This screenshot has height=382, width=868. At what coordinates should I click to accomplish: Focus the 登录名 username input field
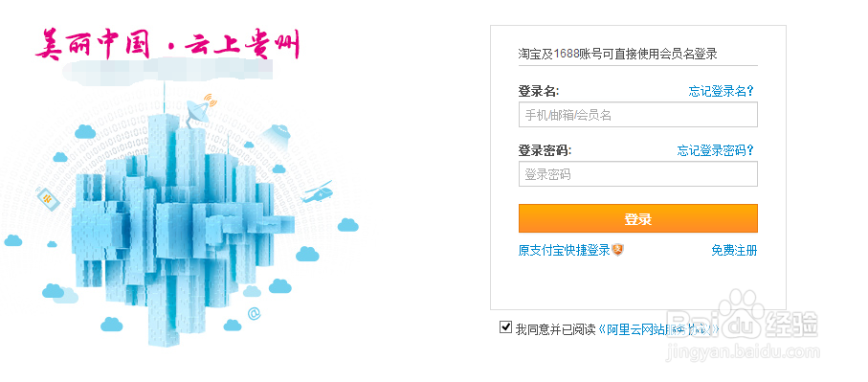pos(637,115)
